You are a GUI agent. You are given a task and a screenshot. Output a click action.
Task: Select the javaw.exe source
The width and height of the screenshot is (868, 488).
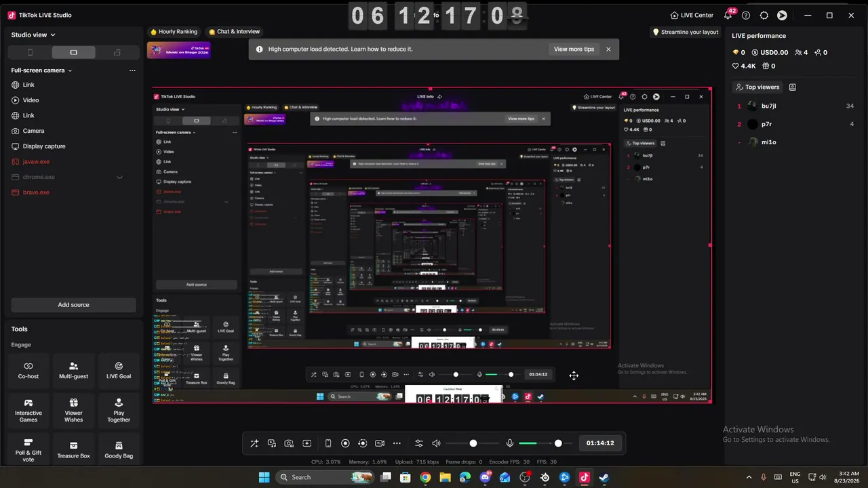(x=73, y=162)
